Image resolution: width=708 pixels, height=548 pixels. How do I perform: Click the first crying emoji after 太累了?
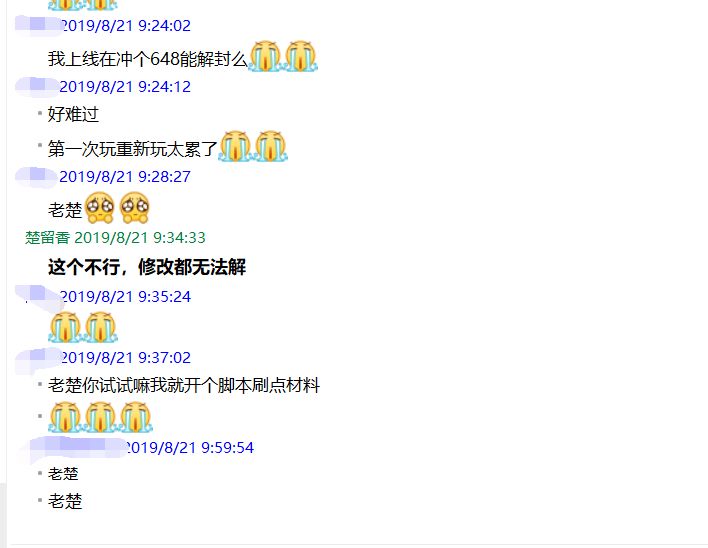[235, 146]
